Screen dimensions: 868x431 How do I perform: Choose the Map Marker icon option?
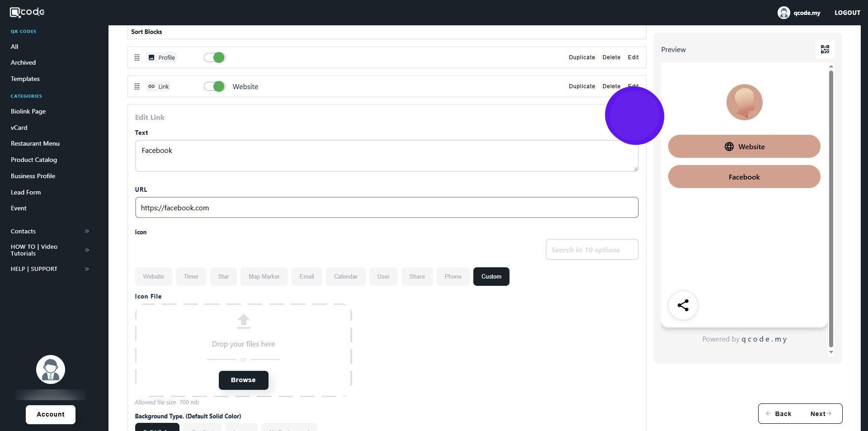click(x=264, y=277)
